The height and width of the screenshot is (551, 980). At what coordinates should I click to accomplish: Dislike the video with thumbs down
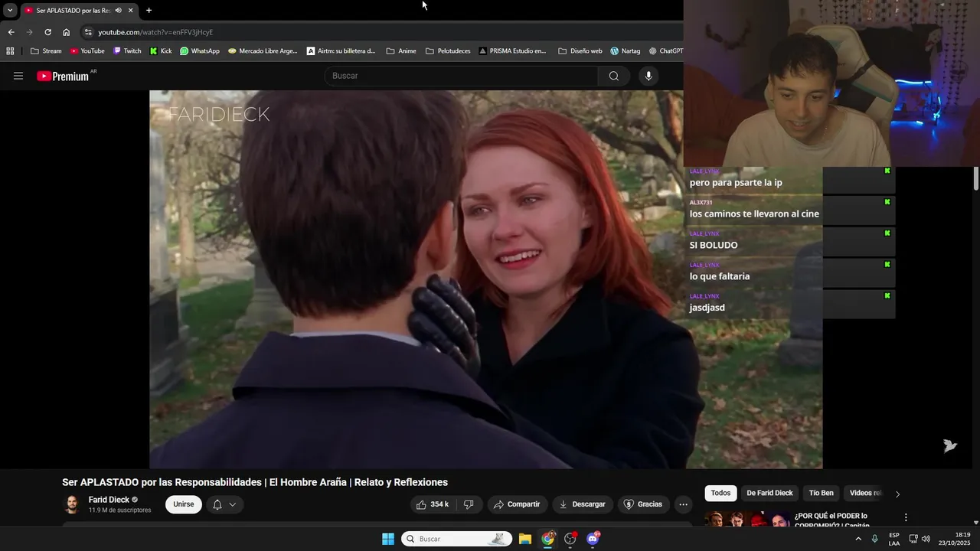(469, 504)
